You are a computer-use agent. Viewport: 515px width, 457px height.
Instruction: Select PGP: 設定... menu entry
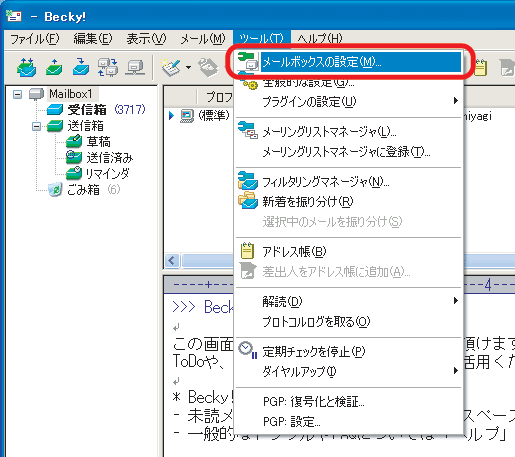coord(349,422)
